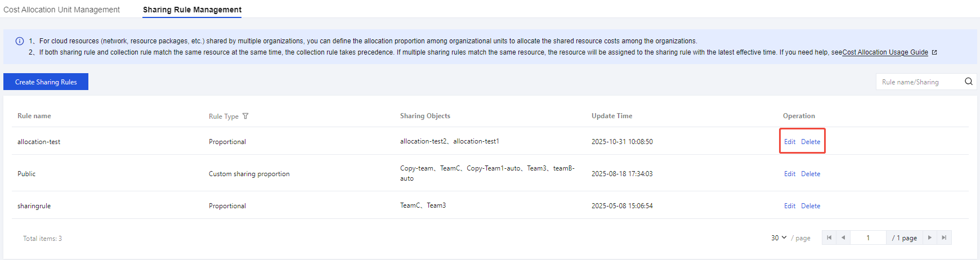Click the info icon in the notice banner

pyautogui.click(x=20, y=41)
